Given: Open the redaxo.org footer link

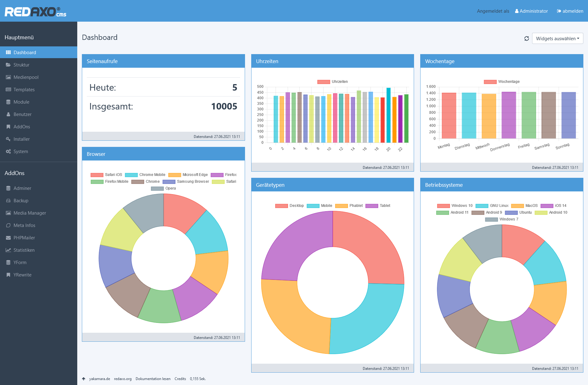Looking at the screenshot, I should (x=123, y=379).
